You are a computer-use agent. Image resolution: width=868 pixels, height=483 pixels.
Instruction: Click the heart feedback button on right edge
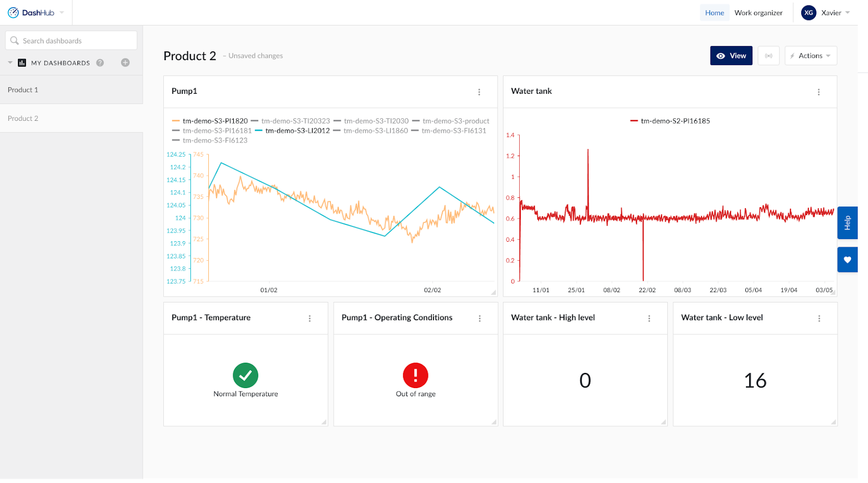pyautogui.click(x=847, y=260)
